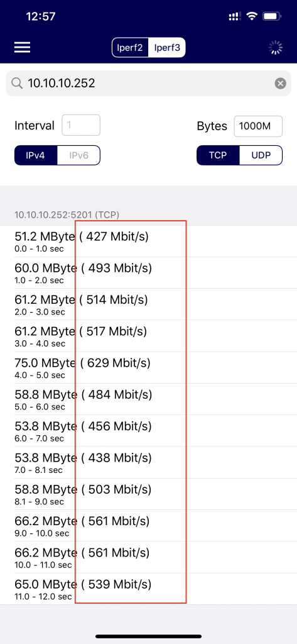Switch to Iperf3 mode
The width and height of the screenshot is (297, 644).
pyautogui.click(x=167, y=48)
